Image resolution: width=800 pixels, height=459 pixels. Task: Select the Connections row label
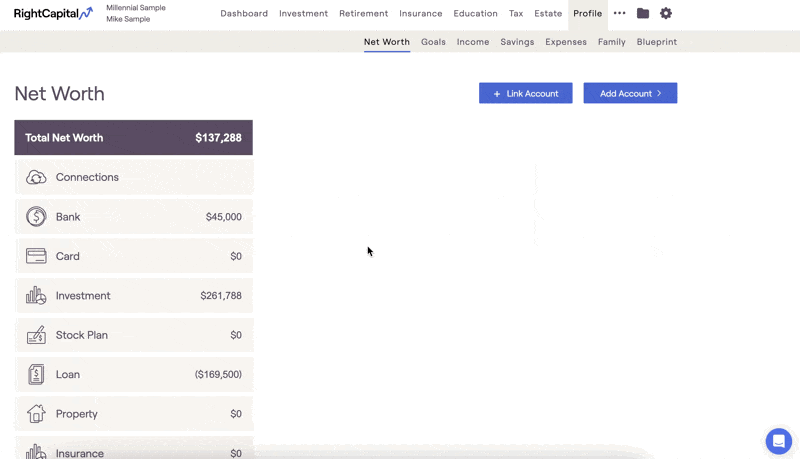point(87,177)
